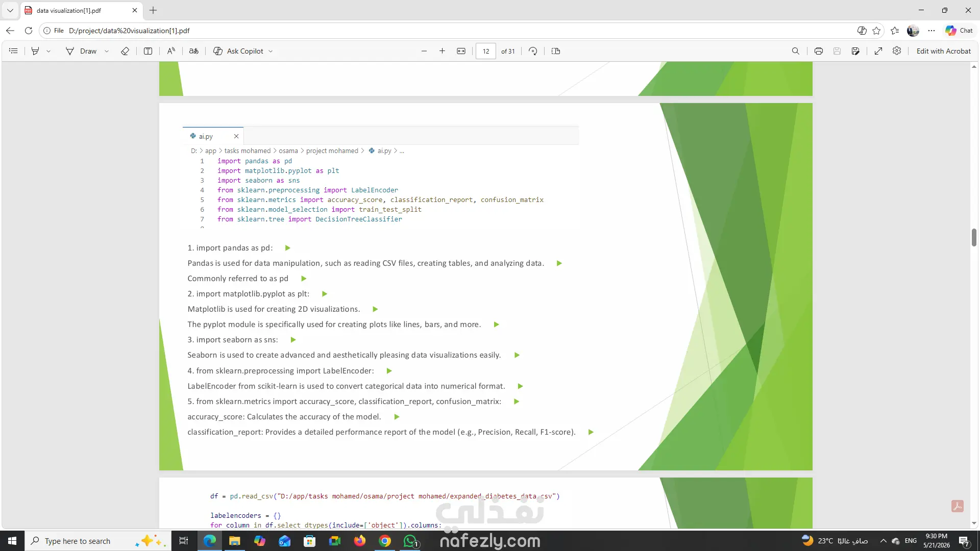Show hidden system tray icons
Screen dimensions: 980x551
point(883,541)
